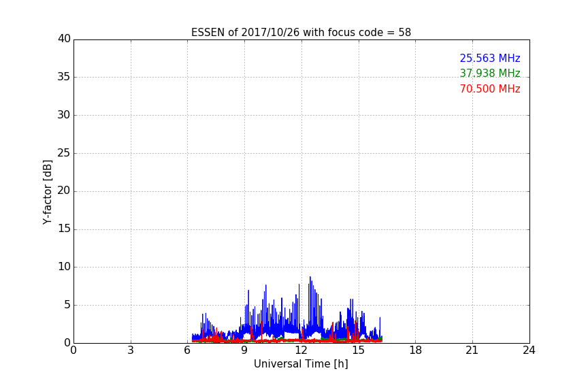The height and width of the screenshot is (392, 588).
Task: Click the y-axis tick label '10'
Action: tap(64, 267)
